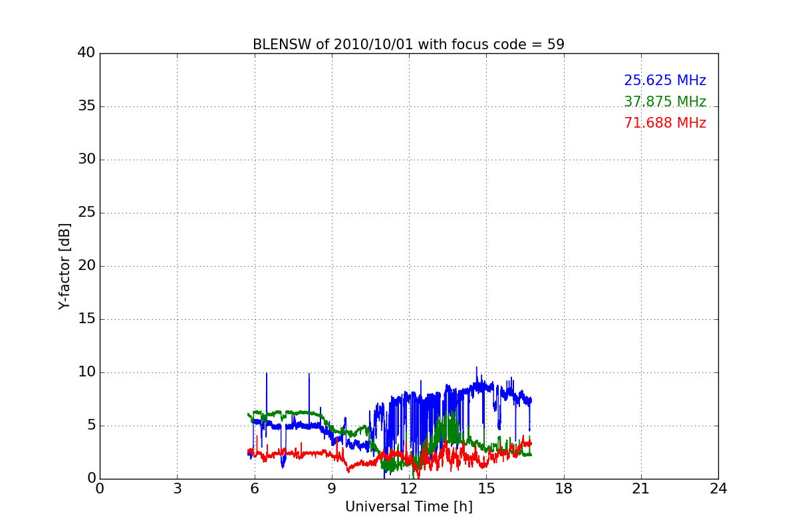The width and height of the screenshot is (798, 532).
Task: Click the y-axis tick label '30'
Action: (86, 160)
